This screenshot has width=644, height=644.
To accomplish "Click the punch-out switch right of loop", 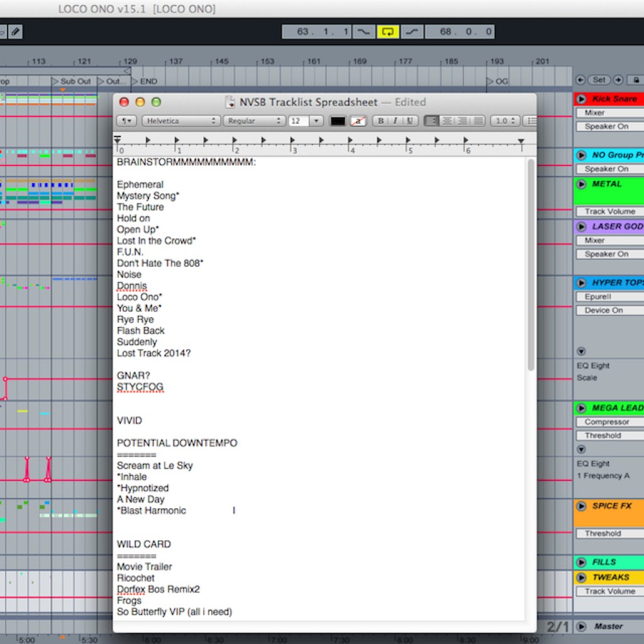I will 412,31.
